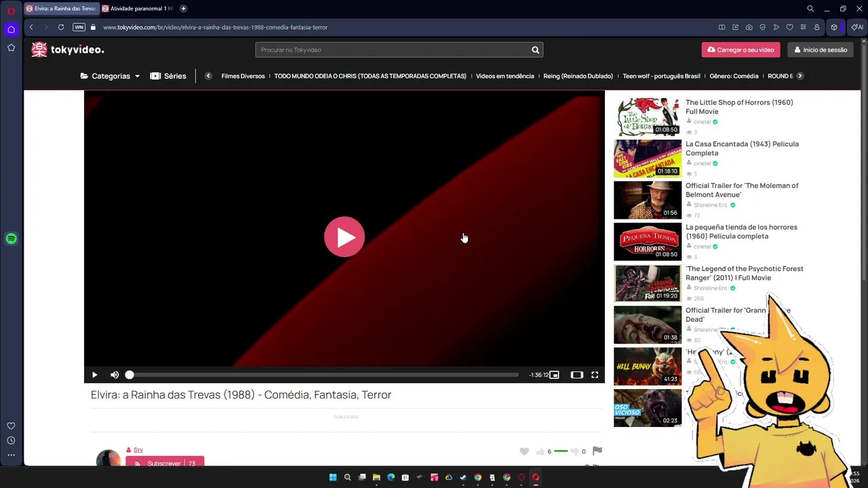The image size is (868, 488).
Task: Open La pequeña tienda de los horrores title
Action: click(741, 232)
